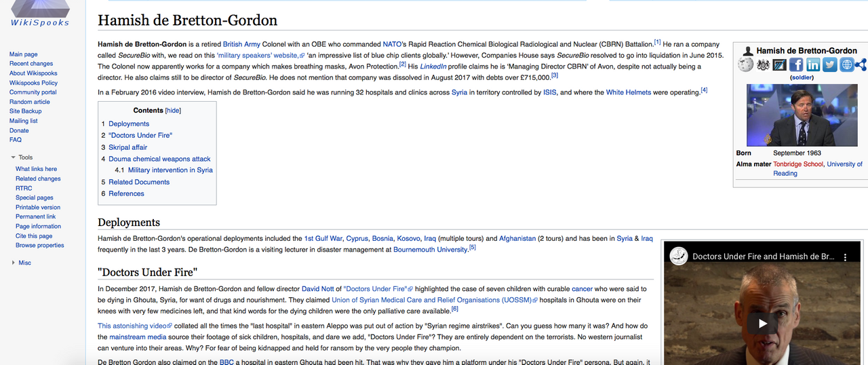The width and height of the screenshot is (868, 365).
Task: Open Browse properties link
Action: pos(40,245)
